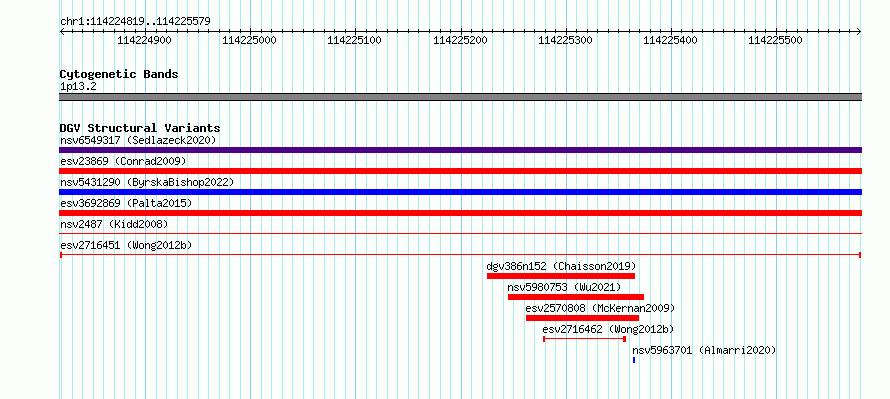Select the esv2716462 thin red bracketed line
This screenshot has width=890, height=399.
[584, 339]
